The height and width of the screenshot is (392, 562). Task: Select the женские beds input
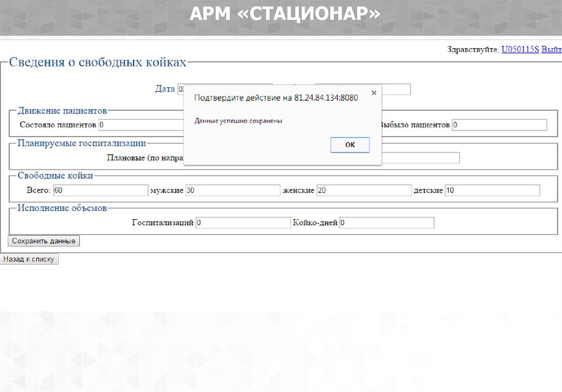point(364,190)
